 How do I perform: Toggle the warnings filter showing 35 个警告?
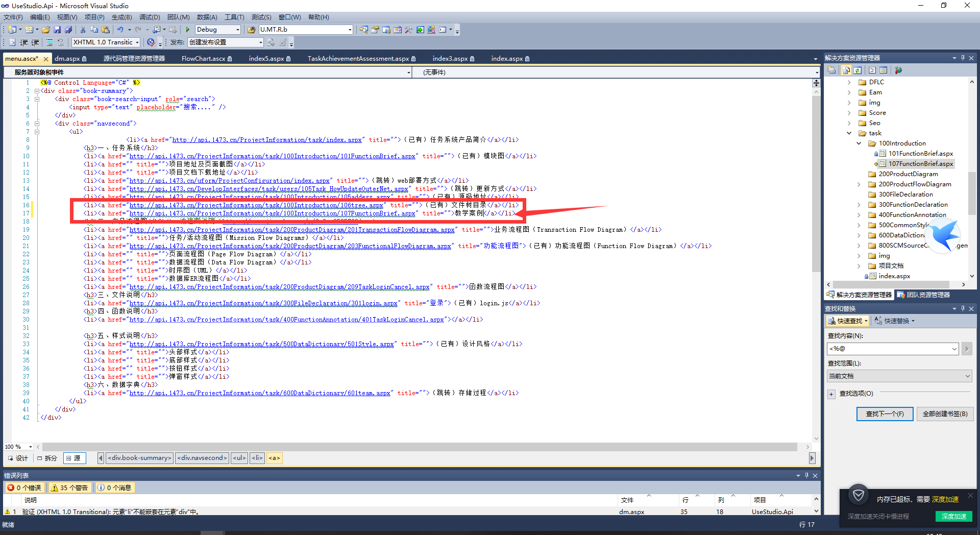click(x=69, y=488)
